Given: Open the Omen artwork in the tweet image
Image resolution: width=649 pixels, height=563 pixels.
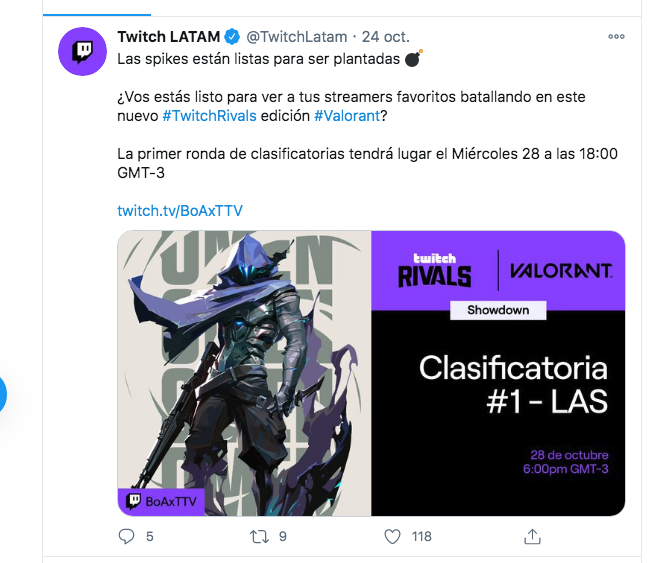Looking at the screenshot, I should coord(244,373).
